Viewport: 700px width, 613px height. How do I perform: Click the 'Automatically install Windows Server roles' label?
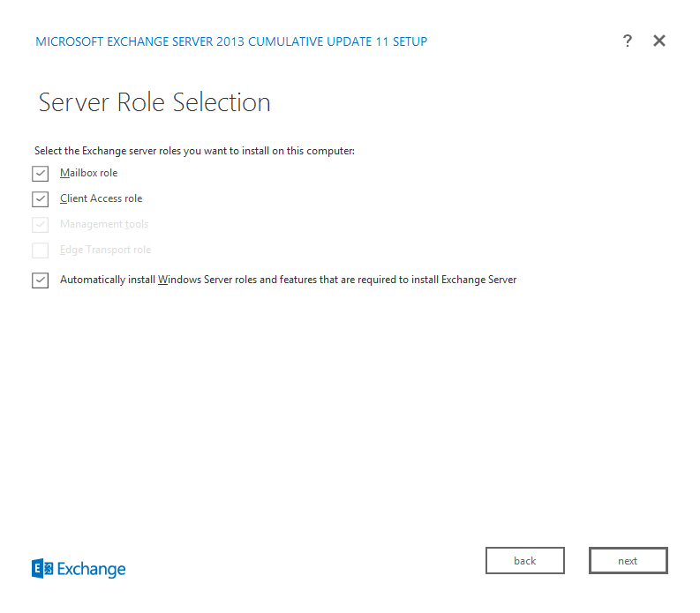point(288,280)
